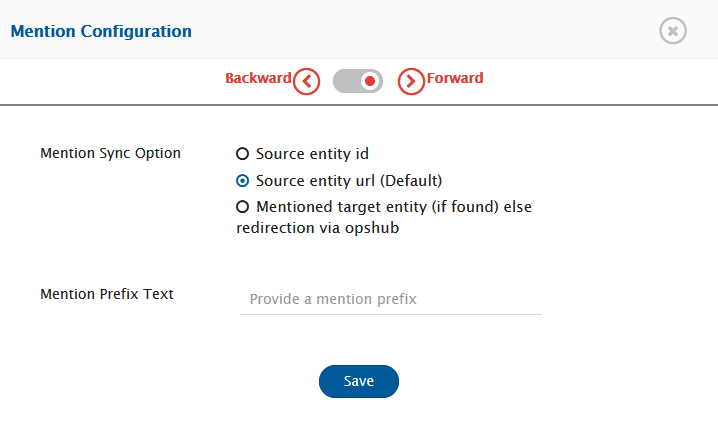Toggle the Backward/Forward direction switch
Viewport: 718px width, 445px height.
point(358,81)
